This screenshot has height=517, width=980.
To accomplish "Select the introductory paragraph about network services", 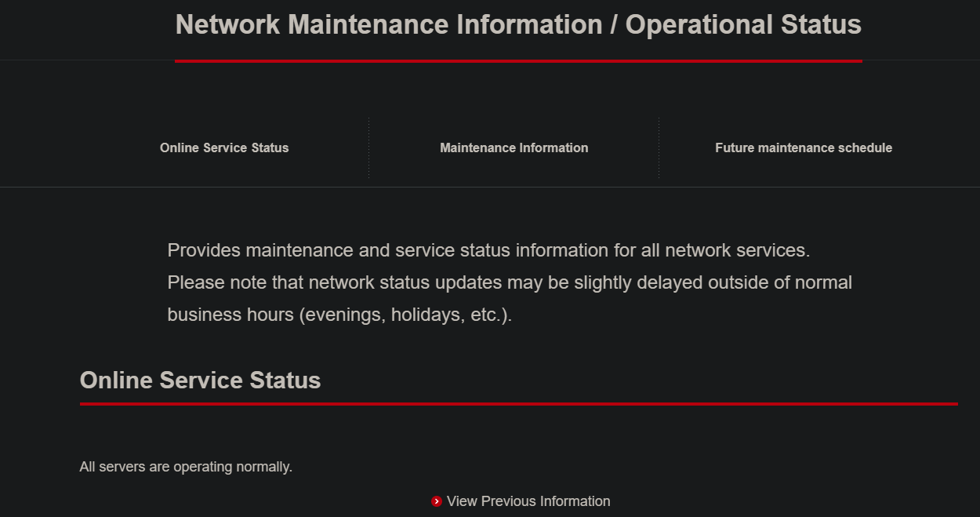I will [x=509, y=282].
